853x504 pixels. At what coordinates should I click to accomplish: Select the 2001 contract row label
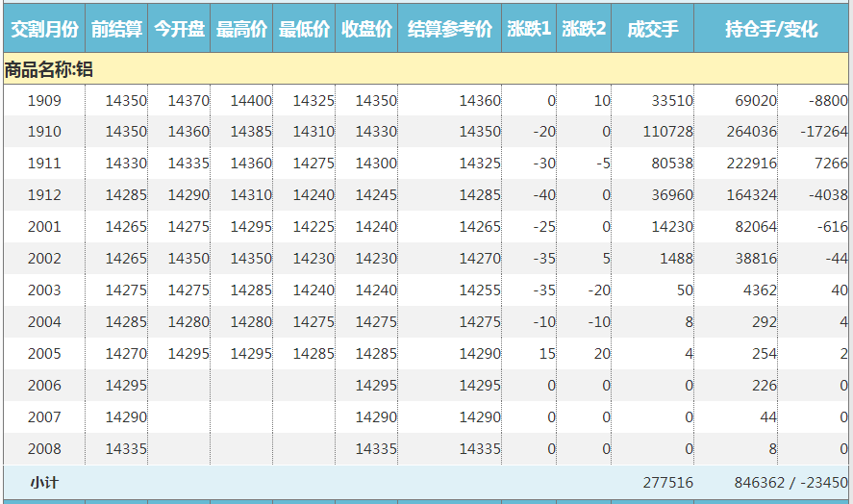[44, 227]
